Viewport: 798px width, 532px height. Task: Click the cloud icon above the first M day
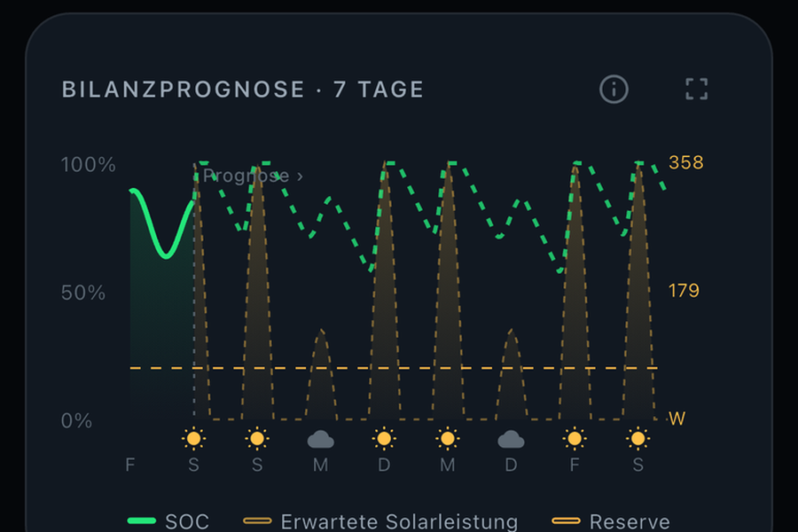[x=321, y=440]
